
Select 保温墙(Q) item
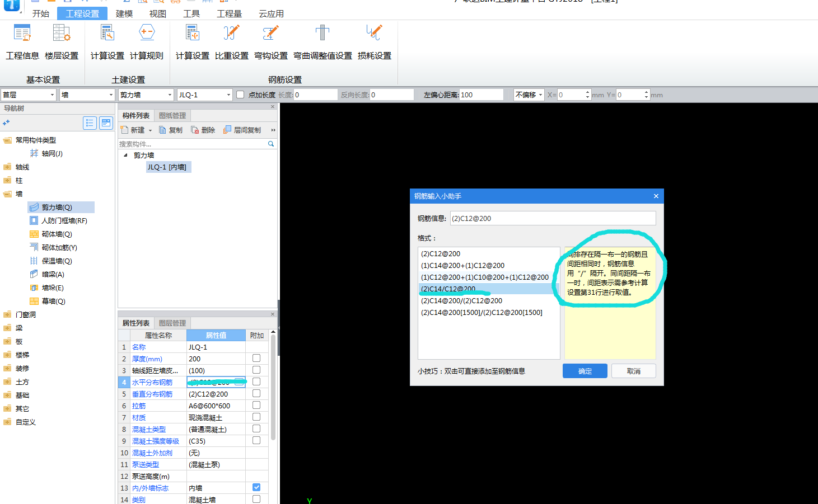pyautogui.click(x=51, y=261)
